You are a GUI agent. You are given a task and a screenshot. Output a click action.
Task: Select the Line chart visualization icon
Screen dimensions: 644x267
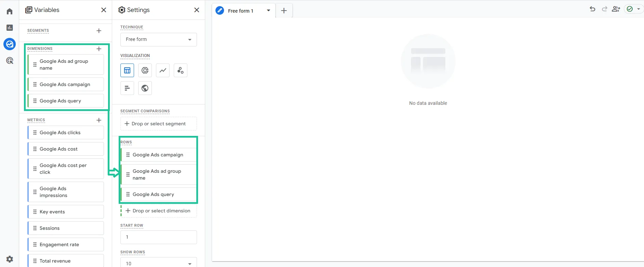(163, 70)
